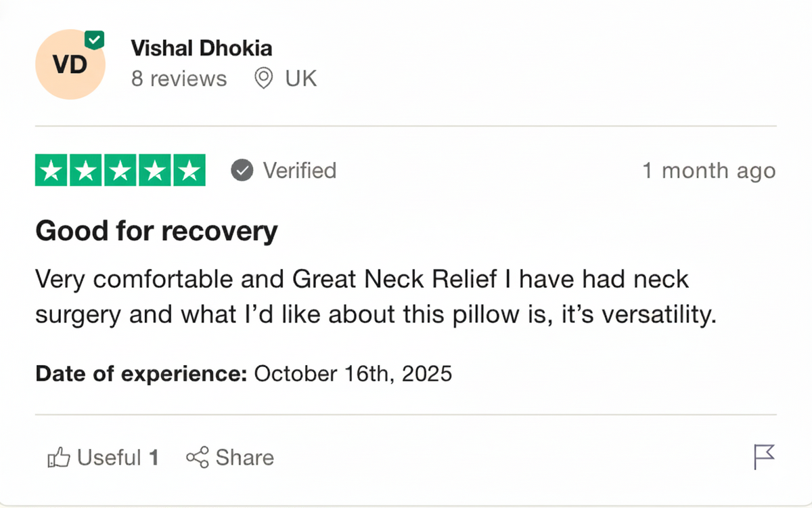Open the VD profile avatar
The width and height of the screenshot is (812, 508).
(x=70, y=65)
